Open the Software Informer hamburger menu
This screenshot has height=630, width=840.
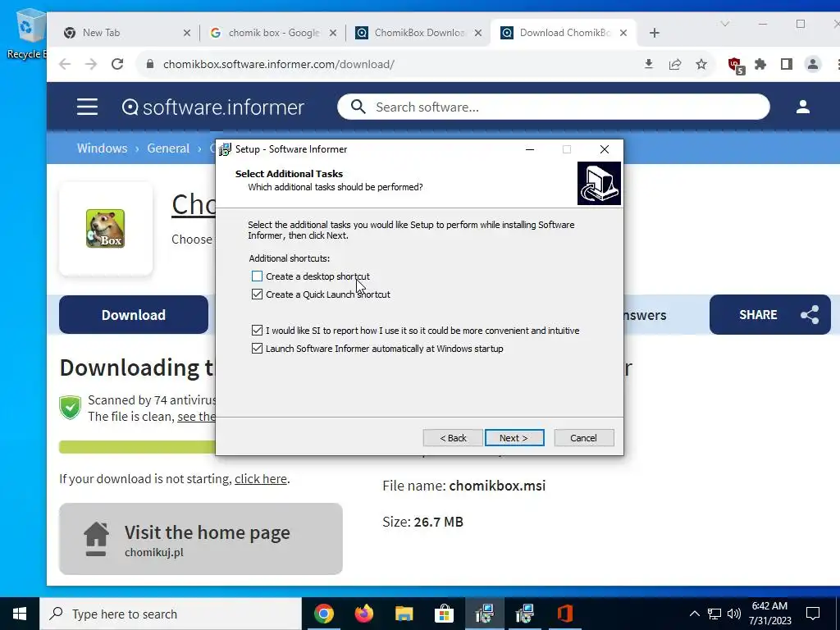click(x=87, y=107)
